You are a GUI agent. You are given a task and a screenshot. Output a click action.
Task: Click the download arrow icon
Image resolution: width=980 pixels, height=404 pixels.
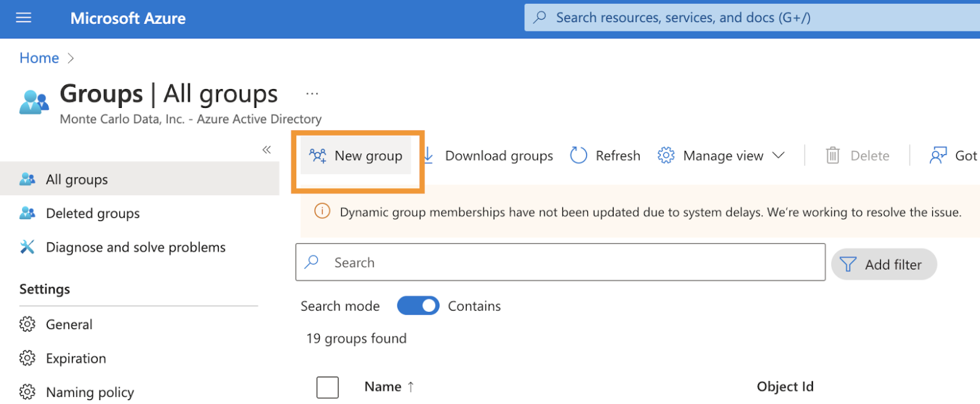[428, 156]
